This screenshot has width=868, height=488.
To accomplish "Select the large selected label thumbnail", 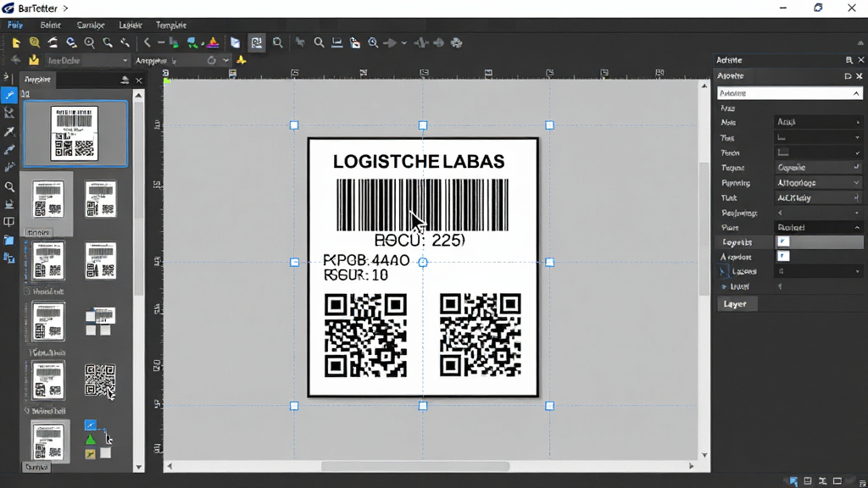I will pyautogui.click(x=75, y=133).
